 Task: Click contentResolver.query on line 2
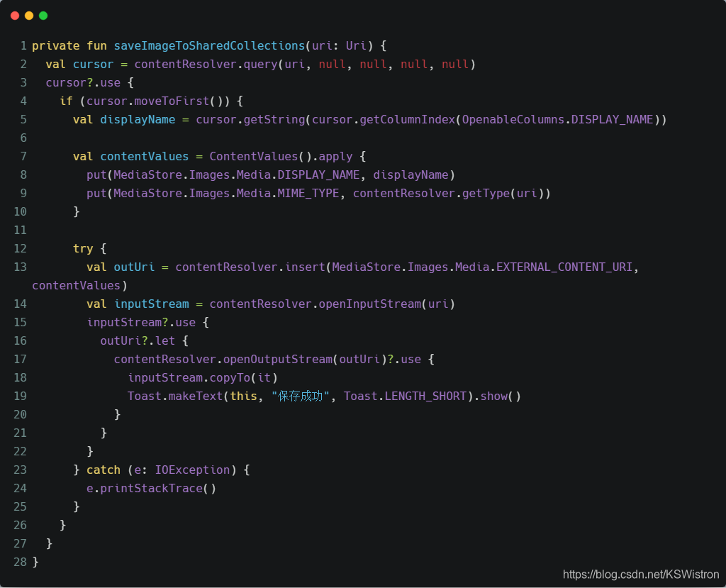206,65
